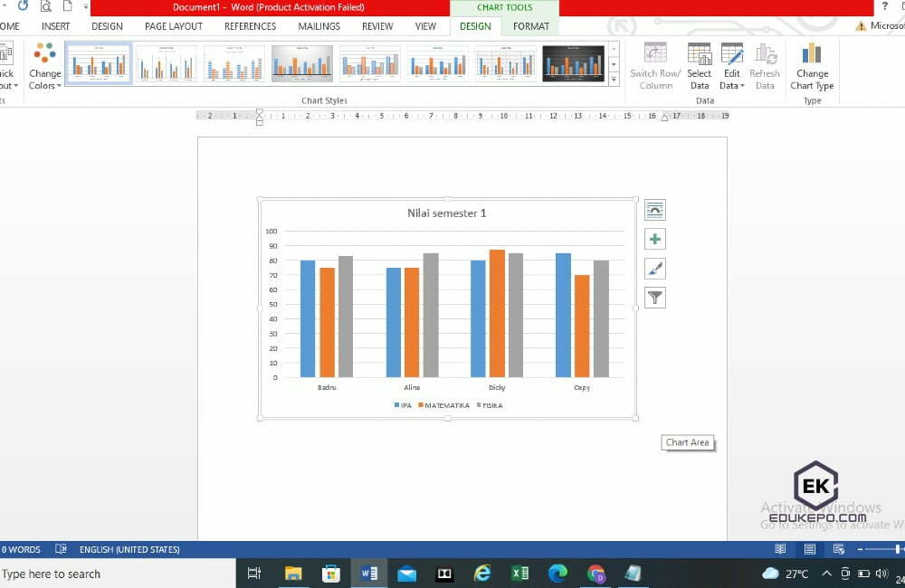This screenshot has height=588, width=905.
Task: Expand the Chart Styles gallery arrow
Action: point(614,80)
